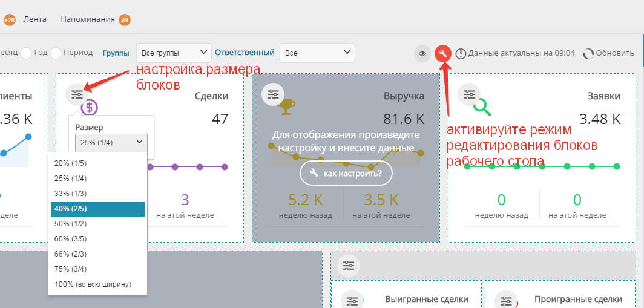Click the Выигранные сделки title

click(x=427, y=300)
